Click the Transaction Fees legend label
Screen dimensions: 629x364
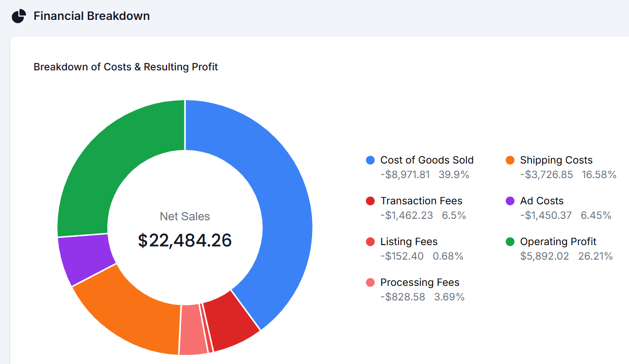tap(421, 201)
